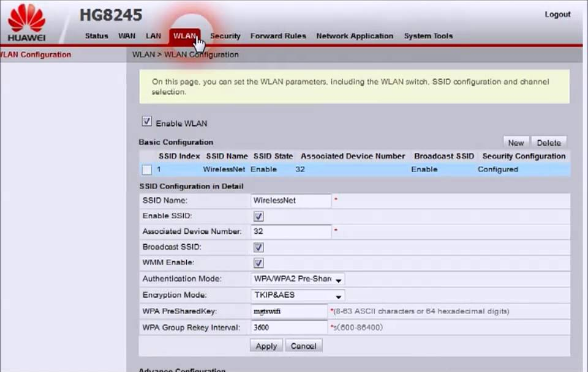Image resolution: width=588 pixels, height=372 pixels.
Task: Toggle the Broadcast SSID checkbox
Action: pyautogui.click(x=258, y=247)
